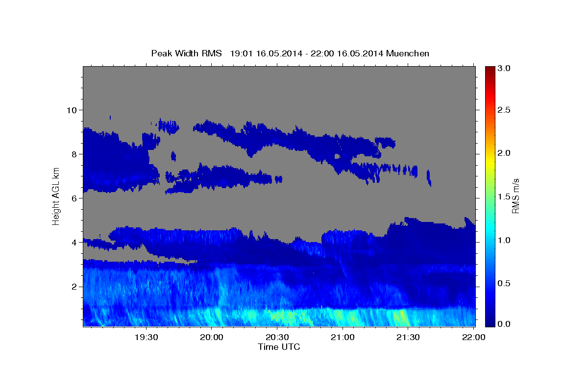The height and width of the screenshot is (392, 588).
Task: Click the 21:00 time tick label
Action: 343,337
